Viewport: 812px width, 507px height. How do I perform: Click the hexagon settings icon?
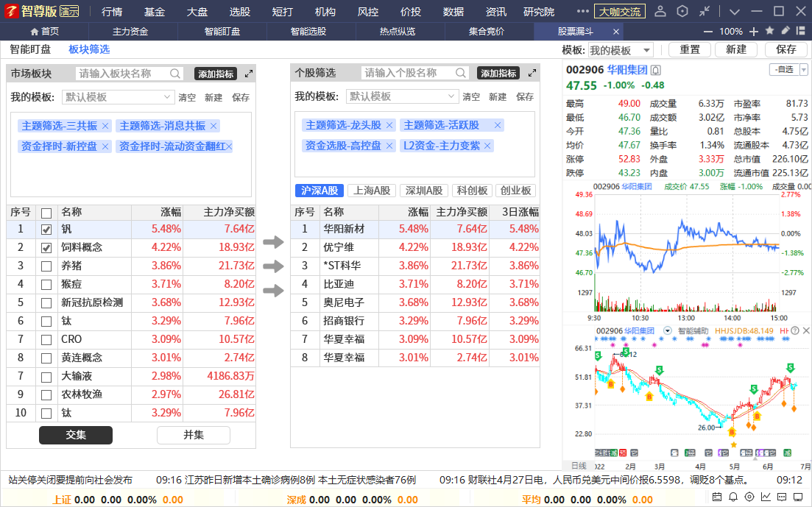coord(682,11)
